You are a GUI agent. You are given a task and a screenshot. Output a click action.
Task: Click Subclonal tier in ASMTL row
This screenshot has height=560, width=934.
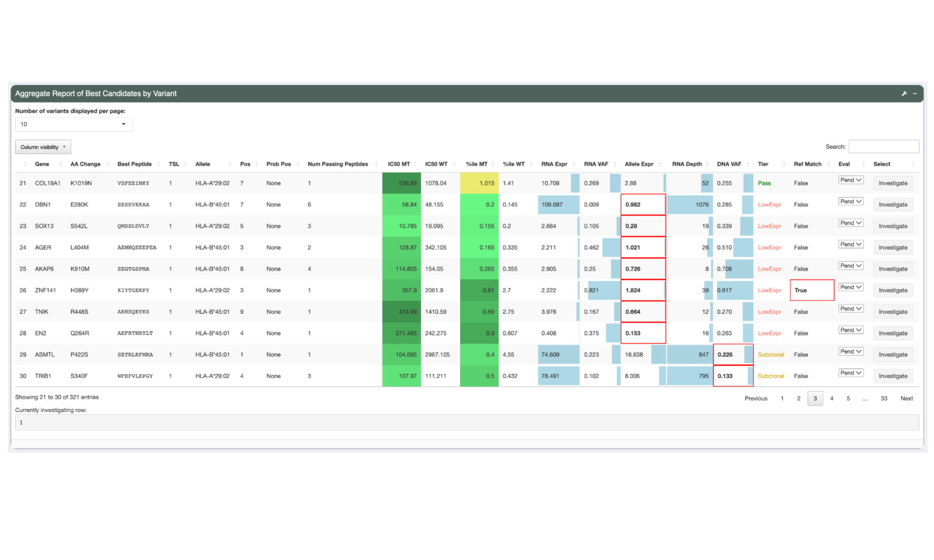coord(771,354)
